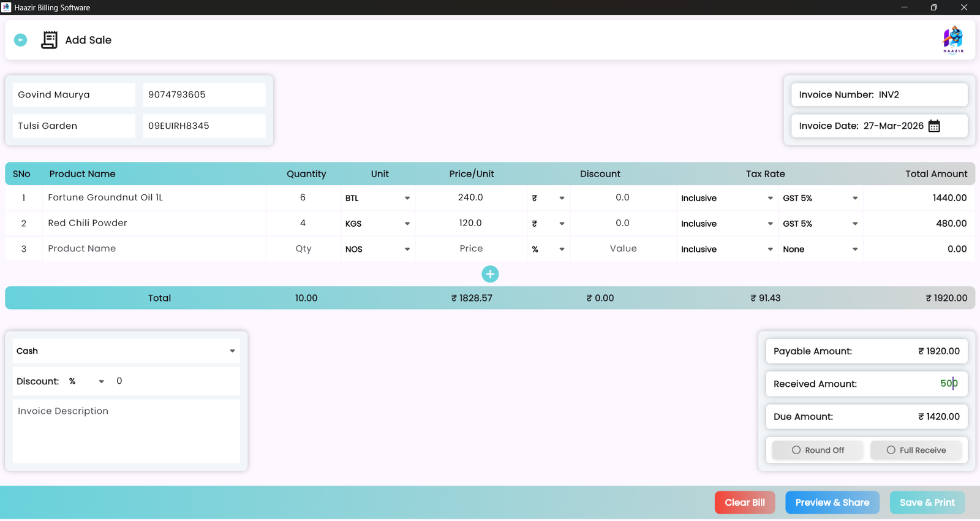The height and width of the screenshot is (521, 980).
Task: Toggle the Full Receive option
Action: click(916, 450)
